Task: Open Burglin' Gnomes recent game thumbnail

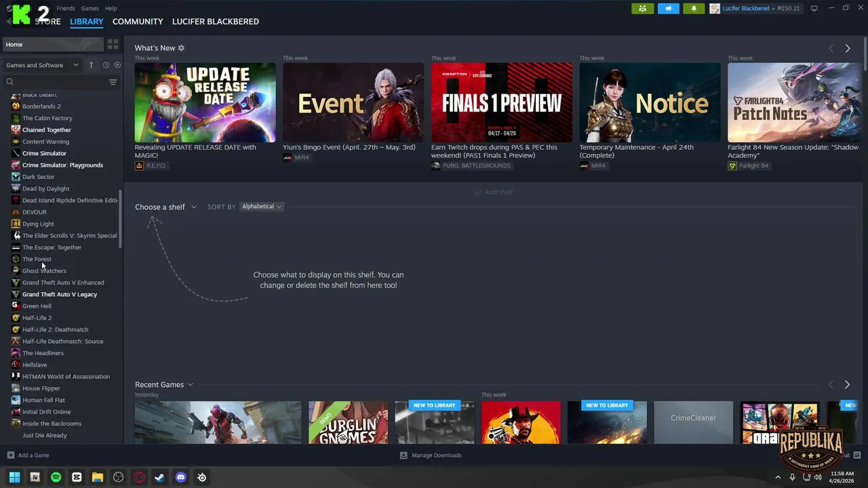Action: 349,422
